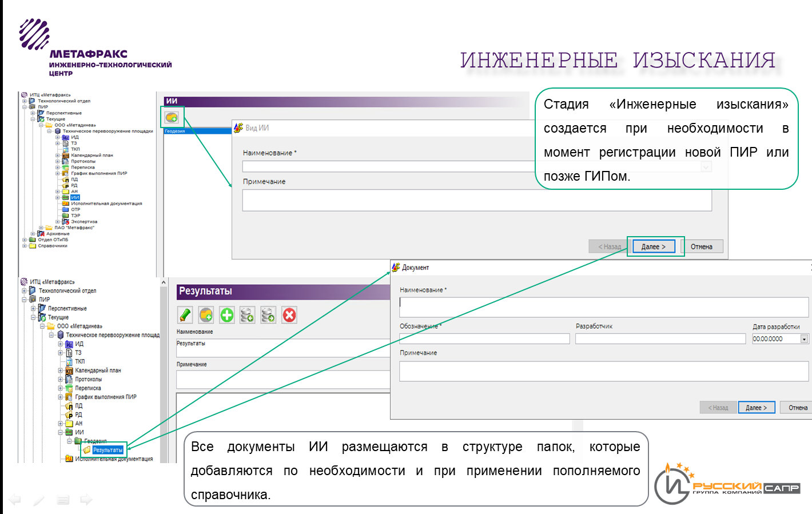
Task: Select АН node in Результаты window tree
Action: pyautogui.click(x=79, y=424)
